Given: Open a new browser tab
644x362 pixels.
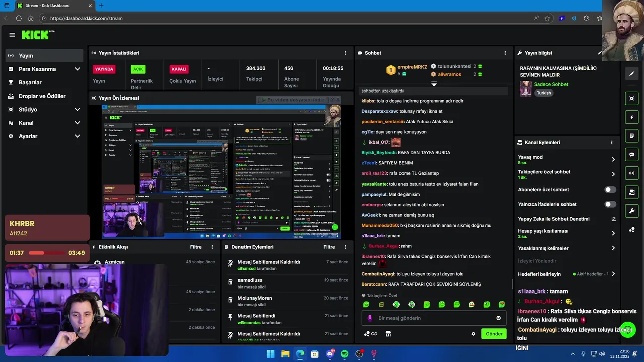Looking at the screenshot, I should 101,5.
